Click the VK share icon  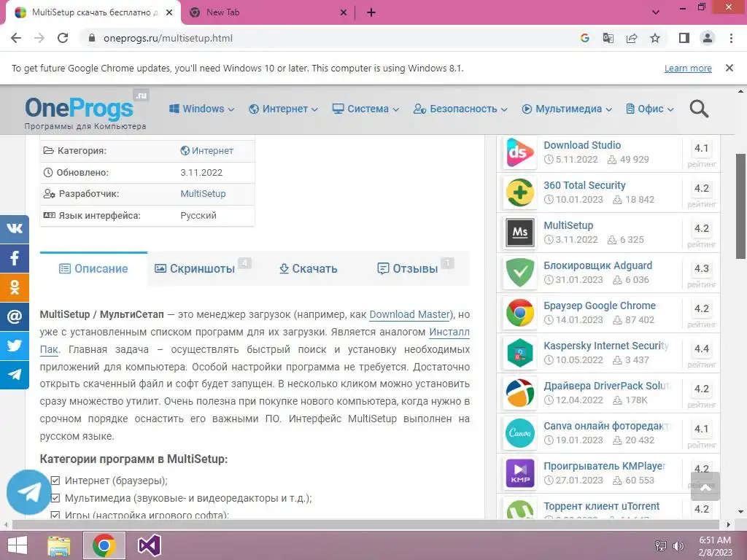pos(15,229)
